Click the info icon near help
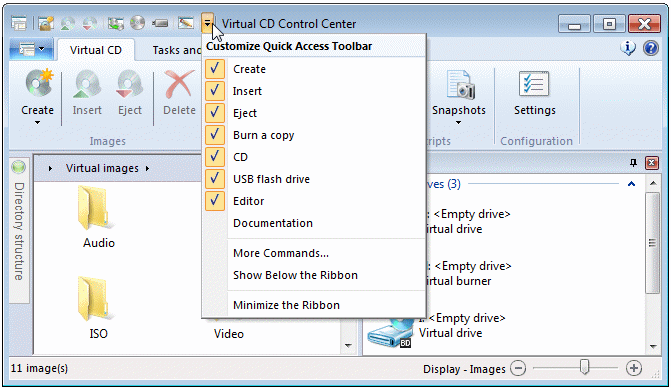The width and height of the screenshot is (671, 388). coord(628,48)
